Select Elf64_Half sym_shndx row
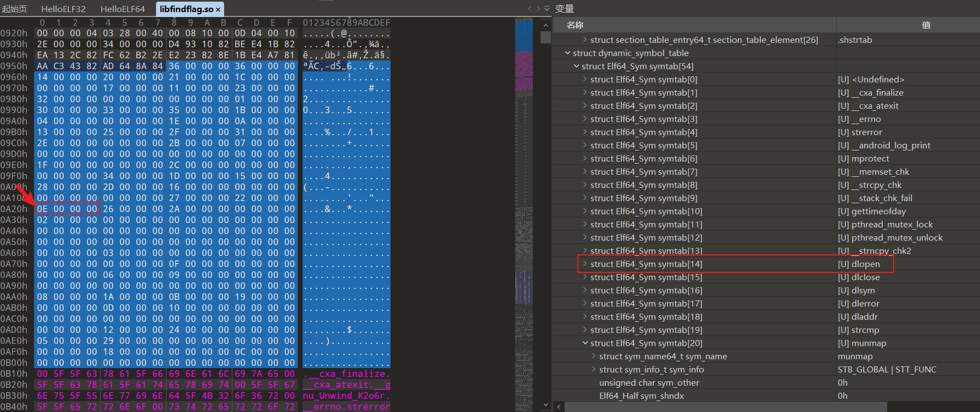The width and height of the screenshot is (980, 412). pos(766,396)
